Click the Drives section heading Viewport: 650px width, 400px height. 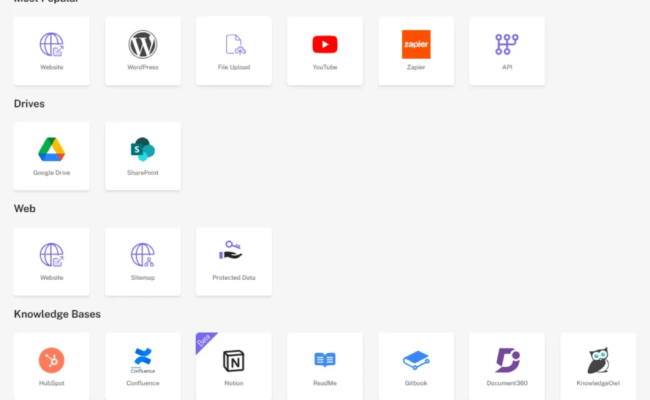click(29, 104)
